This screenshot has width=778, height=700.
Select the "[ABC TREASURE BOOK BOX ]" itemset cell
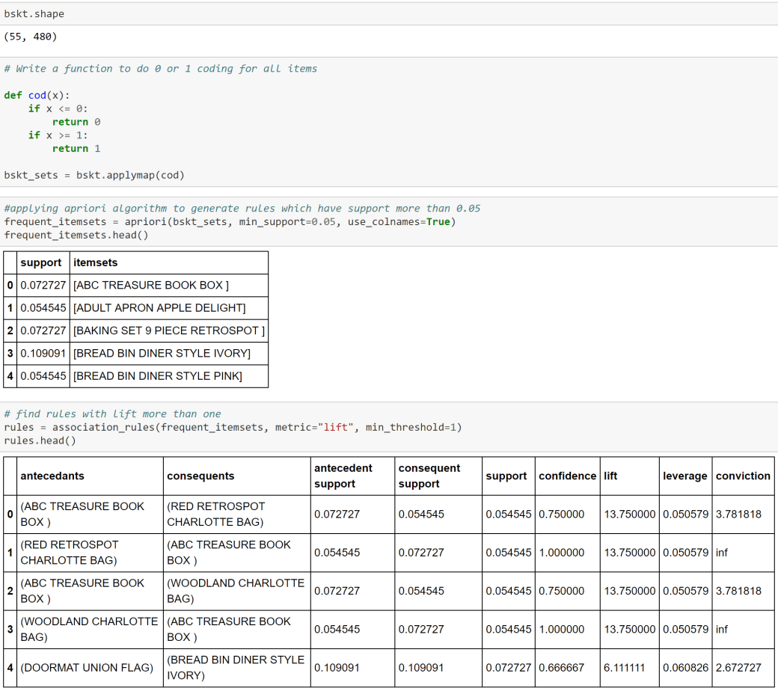click(x=169, y=285)
